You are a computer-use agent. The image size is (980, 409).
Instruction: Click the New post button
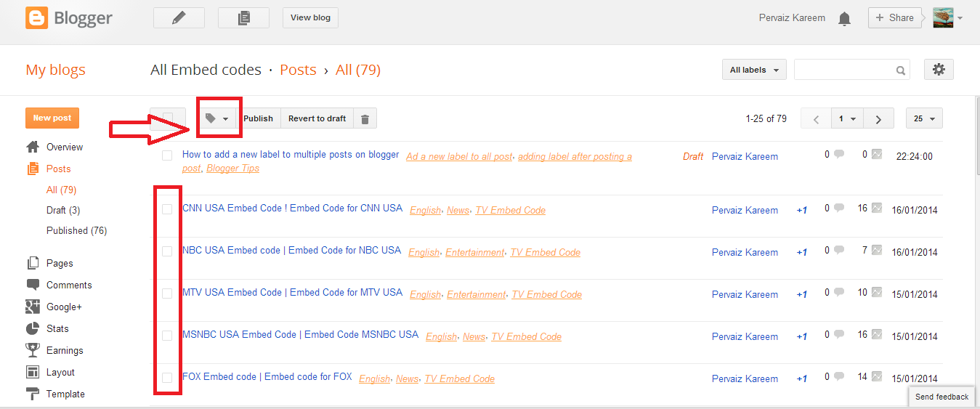pos(52,118)
